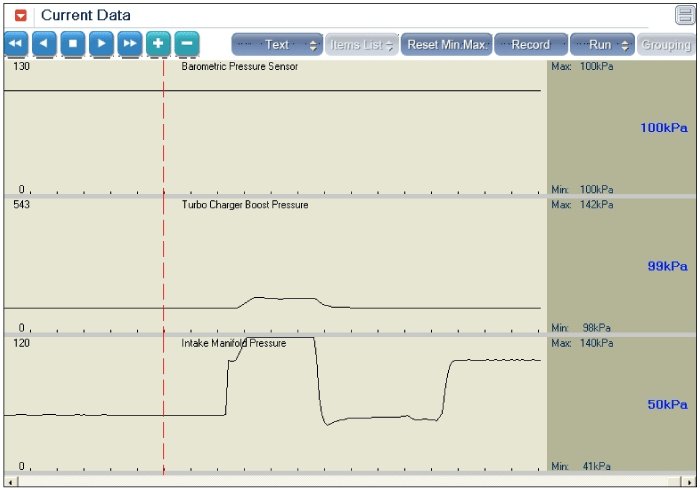Click the horizontal scrollbar left arrow

coord(11,482)
